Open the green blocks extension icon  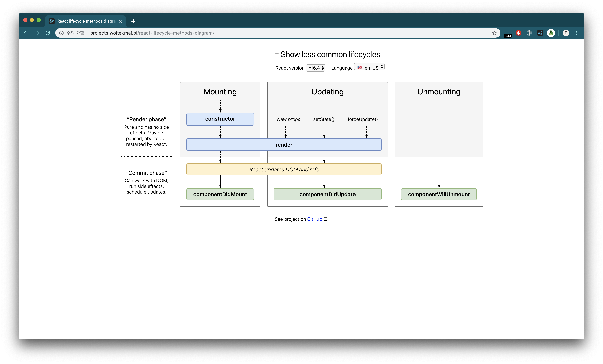click(x=551, y=33)
